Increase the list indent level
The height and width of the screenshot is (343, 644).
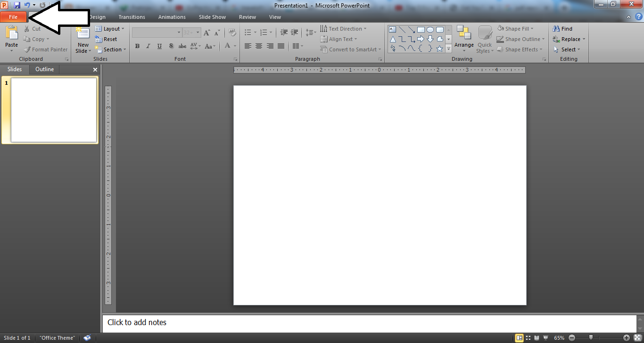(x=295, y=33)
